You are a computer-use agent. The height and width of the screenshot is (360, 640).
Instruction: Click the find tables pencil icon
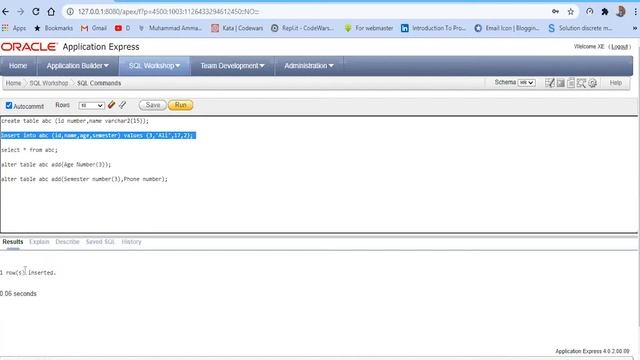[x=122, y=105]
